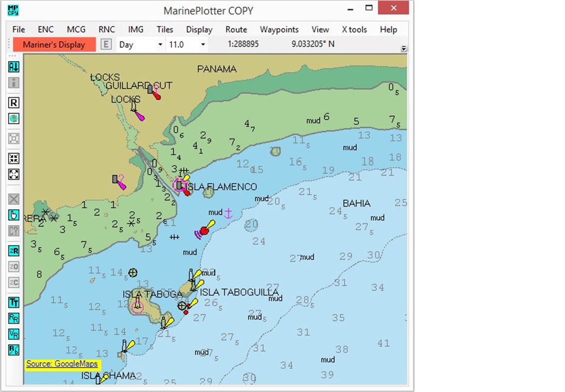Image resolution: width=565 pixels, height=392 pixels.
Task: Toggle Mariner's Display mode
Action: [x=54, y=44]
